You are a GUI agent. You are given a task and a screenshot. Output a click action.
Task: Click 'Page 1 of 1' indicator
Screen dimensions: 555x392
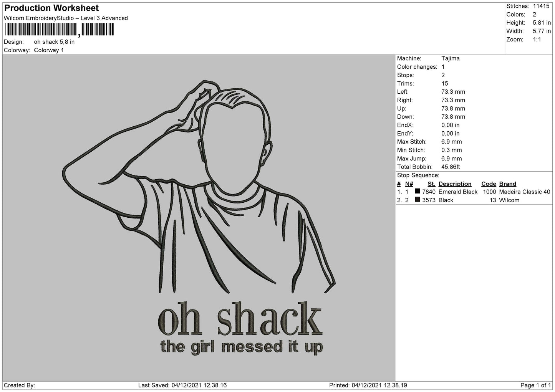(x=535, y=385)
